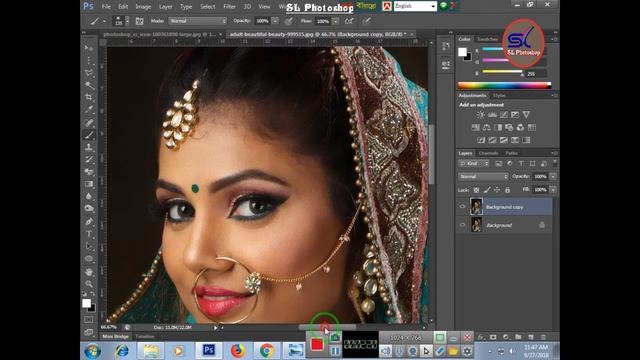640x360 pixels.
Task: Toggle lock position
Action: [497, 190]
